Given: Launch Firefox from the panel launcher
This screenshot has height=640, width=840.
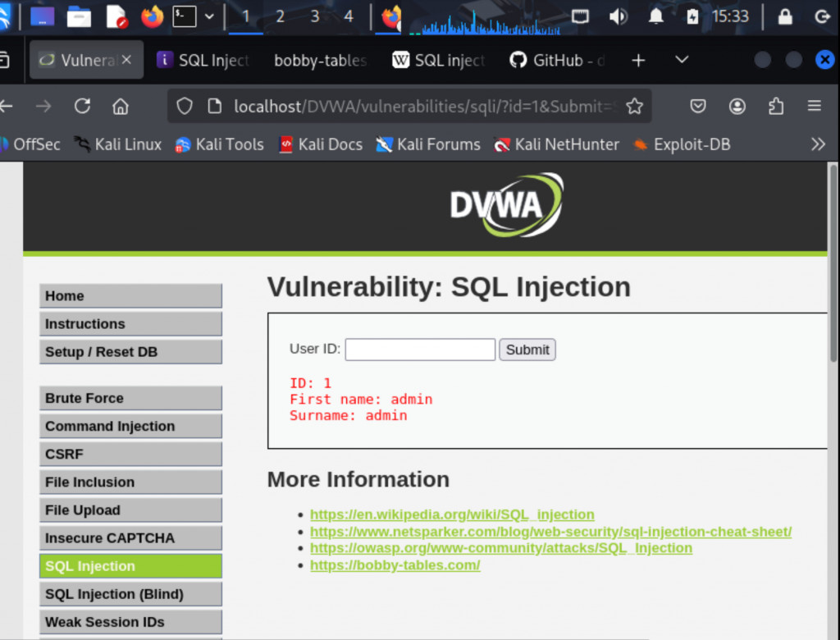Looking at the screenshot, I should (x=152, y=16).
